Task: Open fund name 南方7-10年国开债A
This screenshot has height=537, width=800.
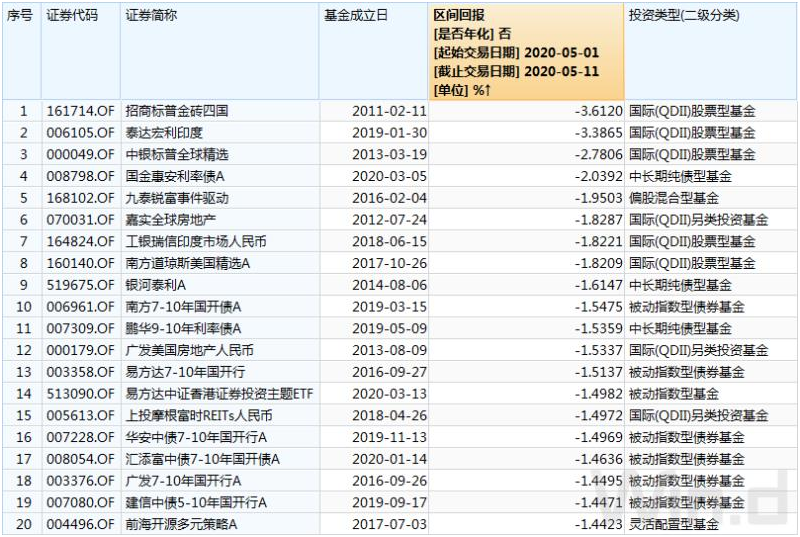Action: [x=183, y=307]
